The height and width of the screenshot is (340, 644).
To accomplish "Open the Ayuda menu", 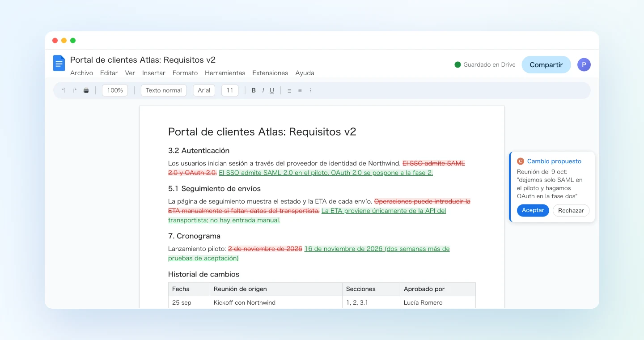I will [305, 73].
